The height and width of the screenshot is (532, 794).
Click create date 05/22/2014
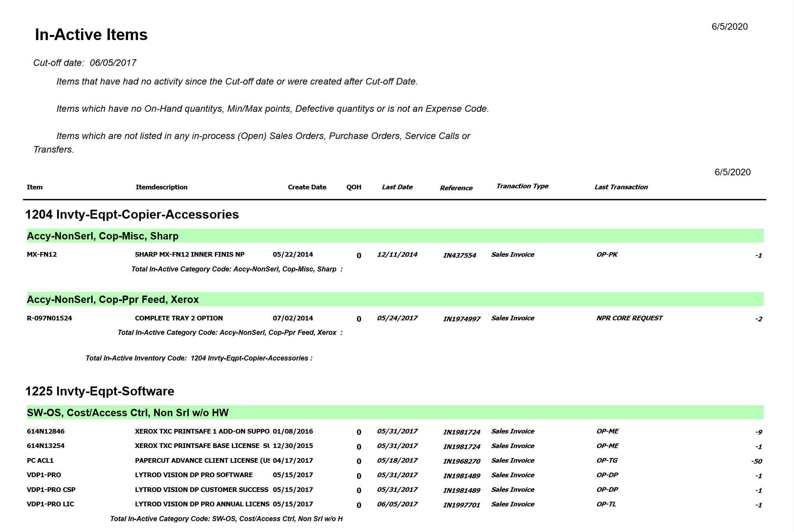[x=293, y=254]
